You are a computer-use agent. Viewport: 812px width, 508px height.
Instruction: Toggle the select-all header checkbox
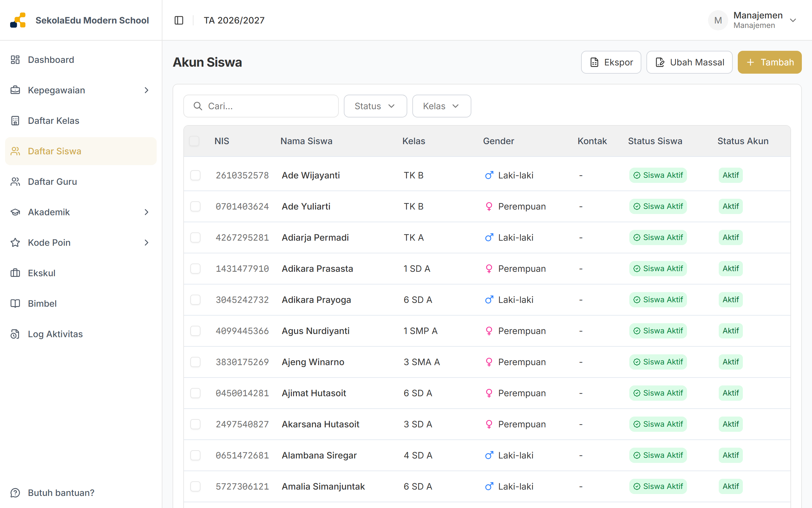tap(194, 141)
